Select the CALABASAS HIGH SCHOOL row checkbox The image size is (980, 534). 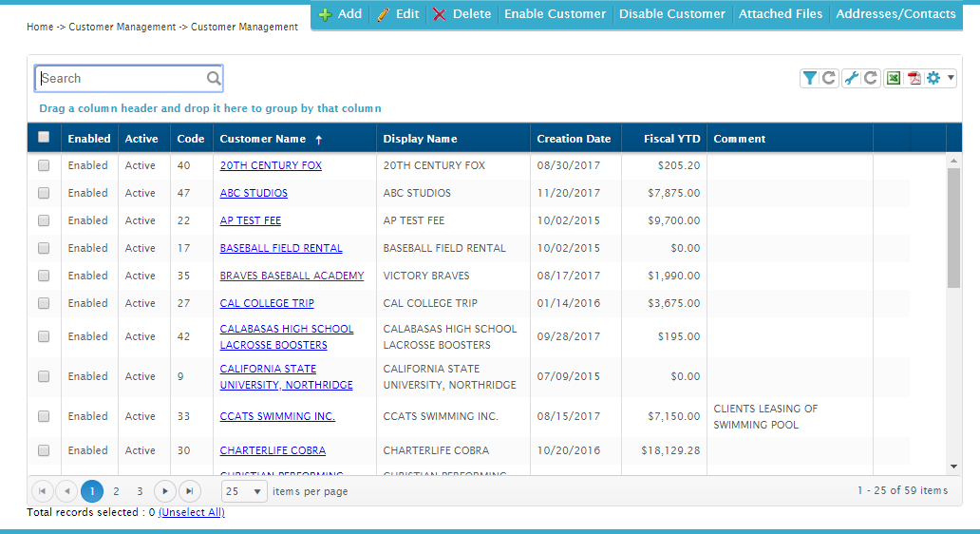pyautogui.click(x=44, y=336)
